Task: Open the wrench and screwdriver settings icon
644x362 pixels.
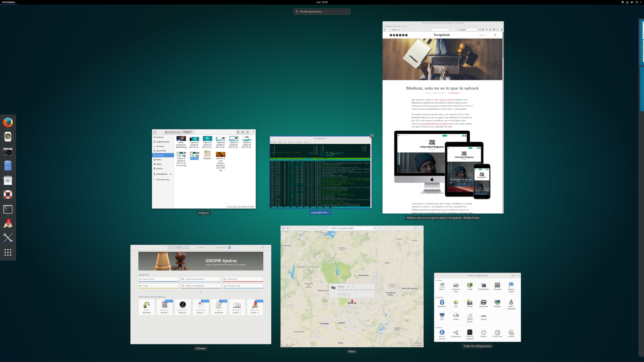Action: (8, 238)
